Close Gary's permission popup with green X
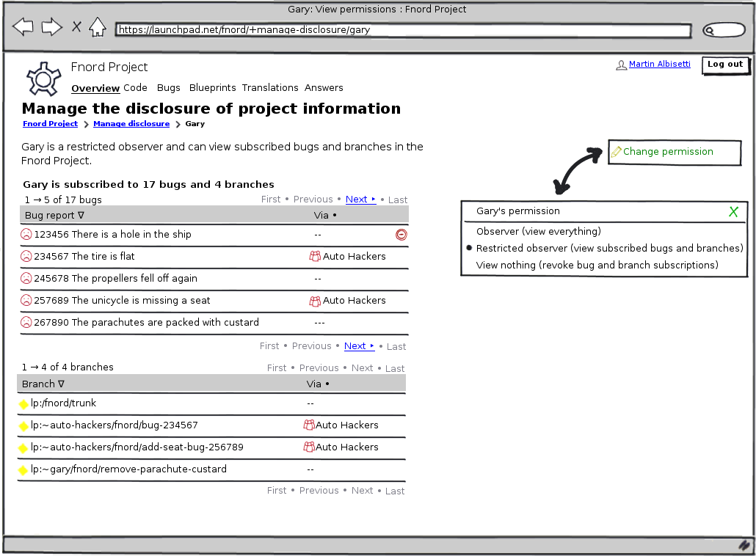This screenshot has width=756, height=556. 733,212
